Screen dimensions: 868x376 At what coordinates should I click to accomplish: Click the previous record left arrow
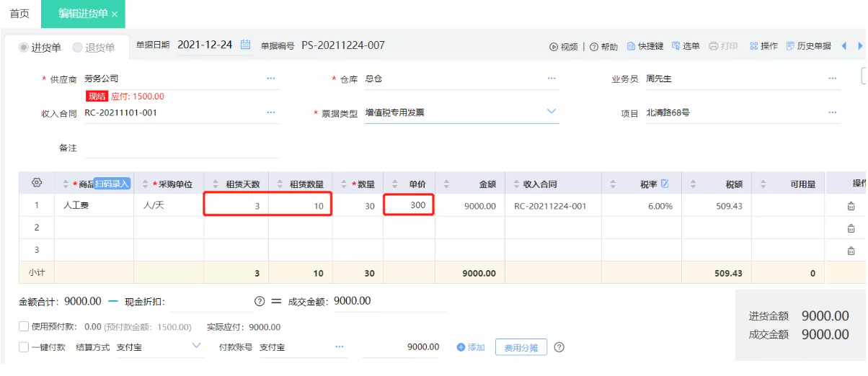pos(844,46)
